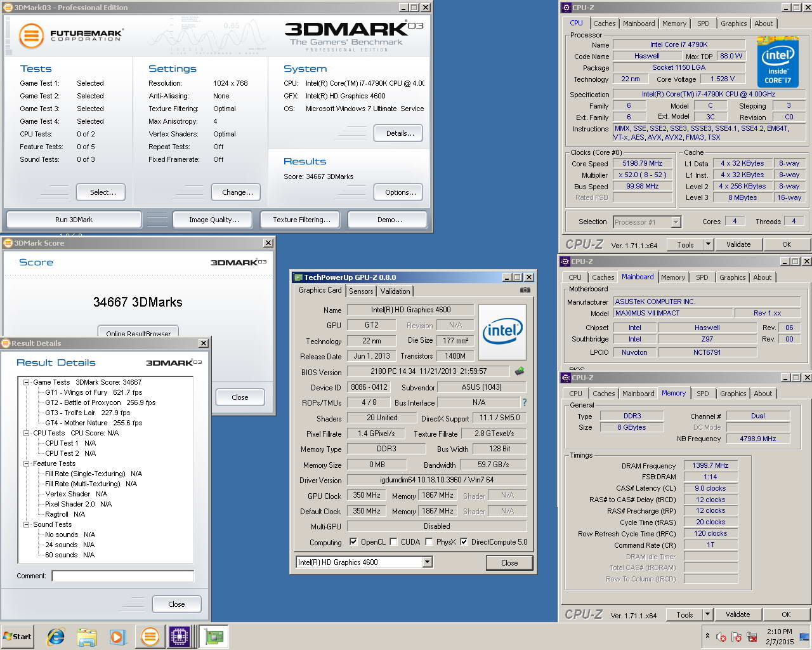Image resolution: width=812 pixels, height=650 pixels.
Task: Launch Windows Media Player from taskbar
Action: (x=117, y=637)
